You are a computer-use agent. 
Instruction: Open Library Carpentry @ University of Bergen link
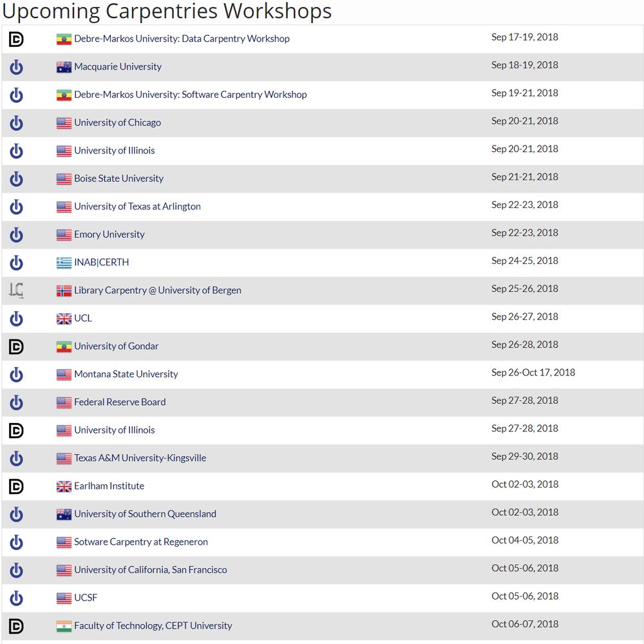click(x=158, y=290)
